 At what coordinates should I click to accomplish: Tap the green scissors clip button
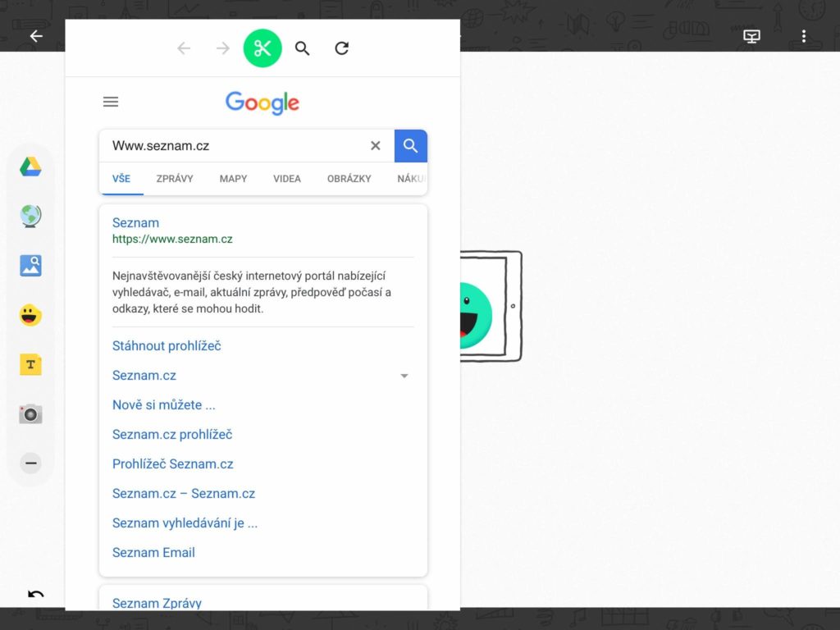tap(262, 48)
